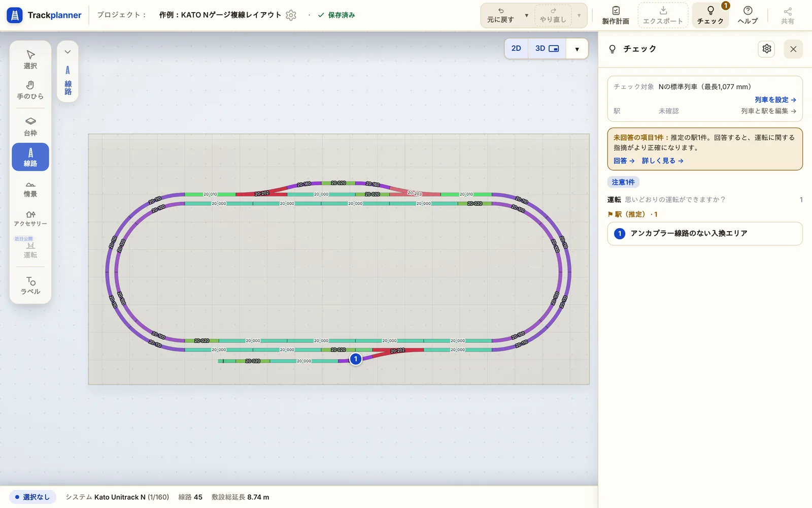Collapse the 線路 side palette chevron
Viewport: 812px width, 508px height.
tap(67, 52)
